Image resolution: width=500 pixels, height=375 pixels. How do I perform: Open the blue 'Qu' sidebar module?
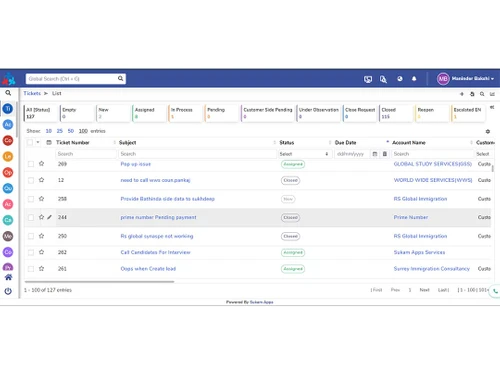[x=8, y=188]
